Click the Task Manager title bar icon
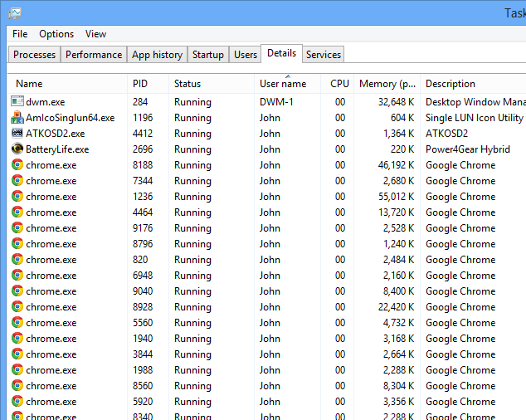526x420 pixels. pos(15,13)
